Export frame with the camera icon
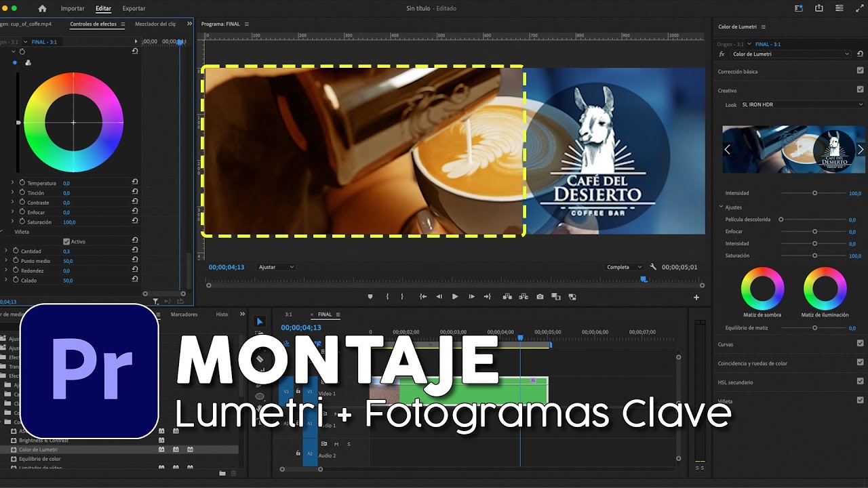This screenshot has width=868, height=488. [540, 296]
